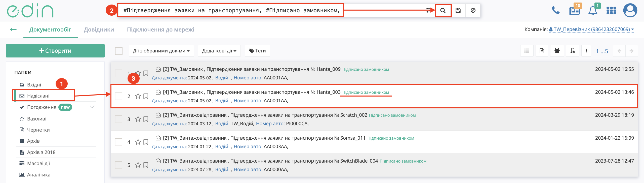Screen dimensions: 644x183
Task: Open the notifications bell
Action: [593, 11]
